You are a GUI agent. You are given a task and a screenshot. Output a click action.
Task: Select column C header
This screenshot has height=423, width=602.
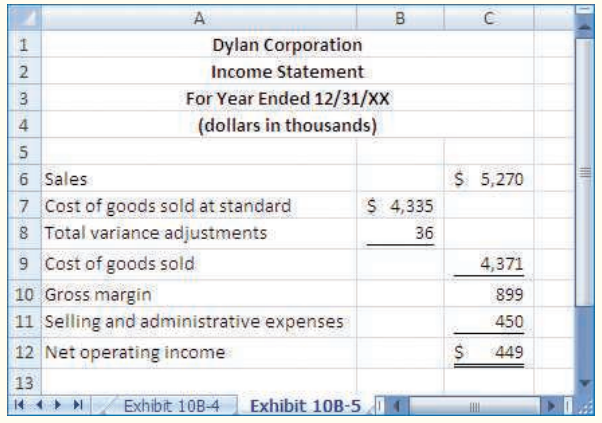(489, 18)
